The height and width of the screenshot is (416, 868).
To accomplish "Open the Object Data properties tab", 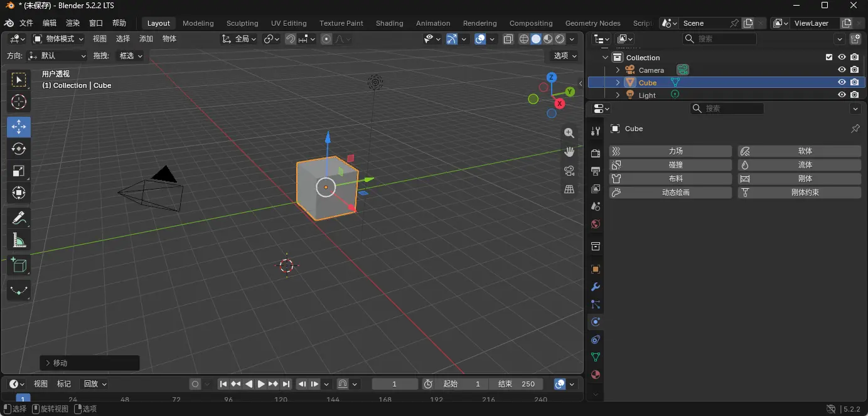I will point(596,357).
